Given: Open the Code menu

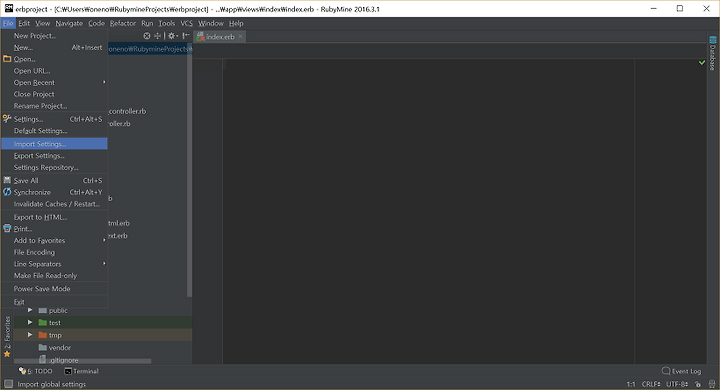Looking at the screenshot, I should pyautogui.click(x=96, y=23).
